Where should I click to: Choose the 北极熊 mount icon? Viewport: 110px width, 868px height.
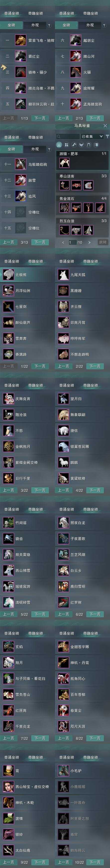[x=8, y=275]
